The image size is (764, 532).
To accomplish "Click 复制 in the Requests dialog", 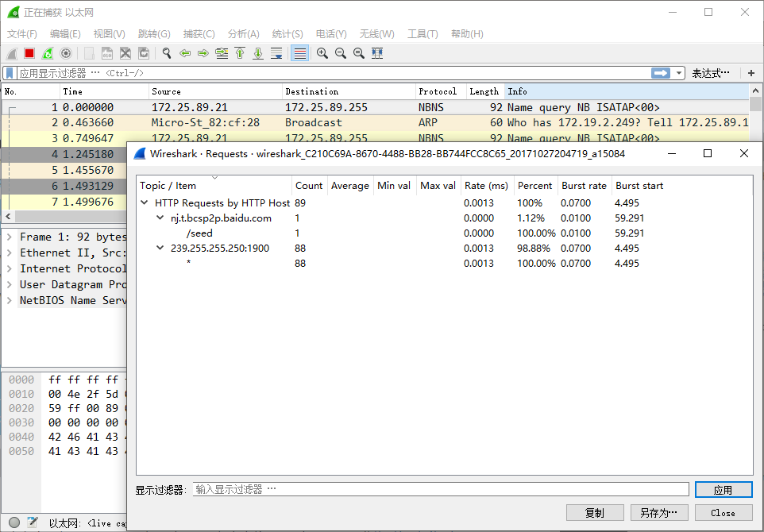I will point(594,512).
